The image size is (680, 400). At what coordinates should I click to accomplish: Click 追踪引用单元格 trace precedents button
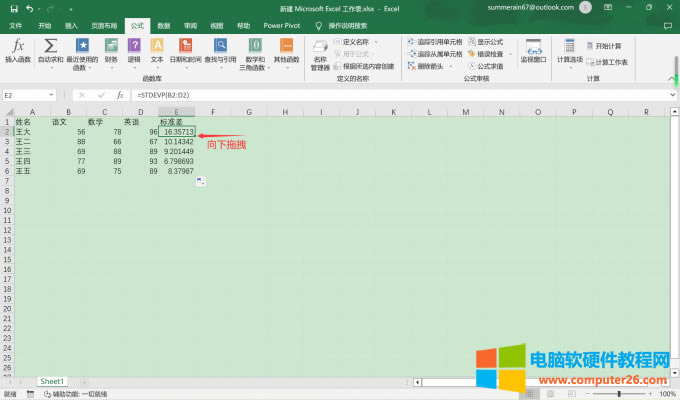438,43
